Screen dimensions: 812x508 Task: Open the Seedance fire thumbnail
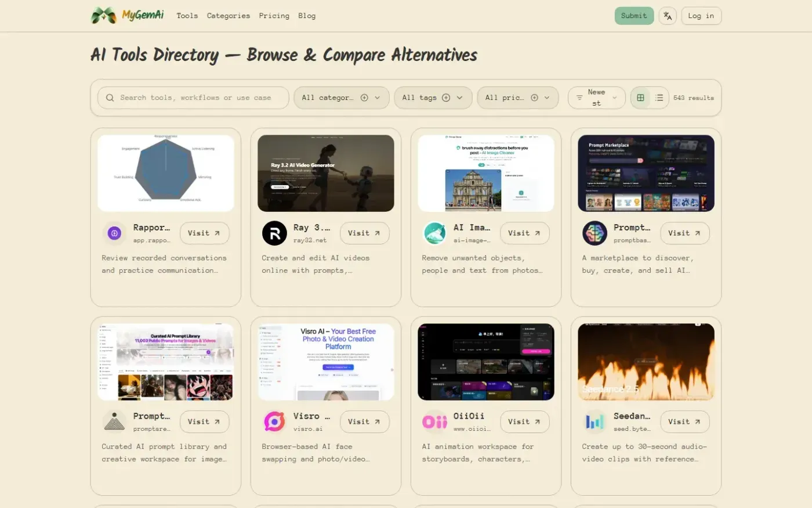pyautogui.click(x=646, y=362)
